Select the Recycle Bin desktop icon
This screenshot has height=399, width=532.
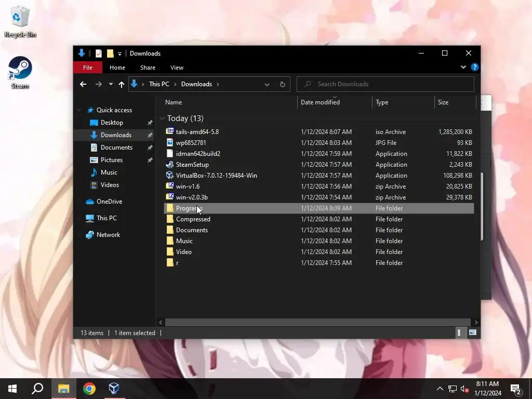click(x=20, y=21)
